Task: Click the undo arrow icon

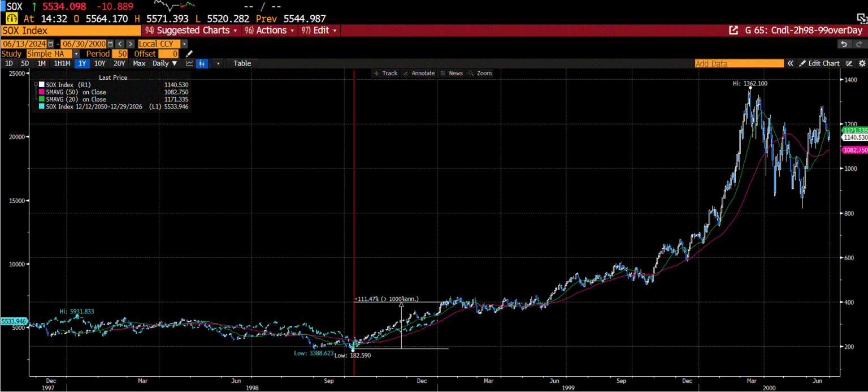Action: click(844, 44)
